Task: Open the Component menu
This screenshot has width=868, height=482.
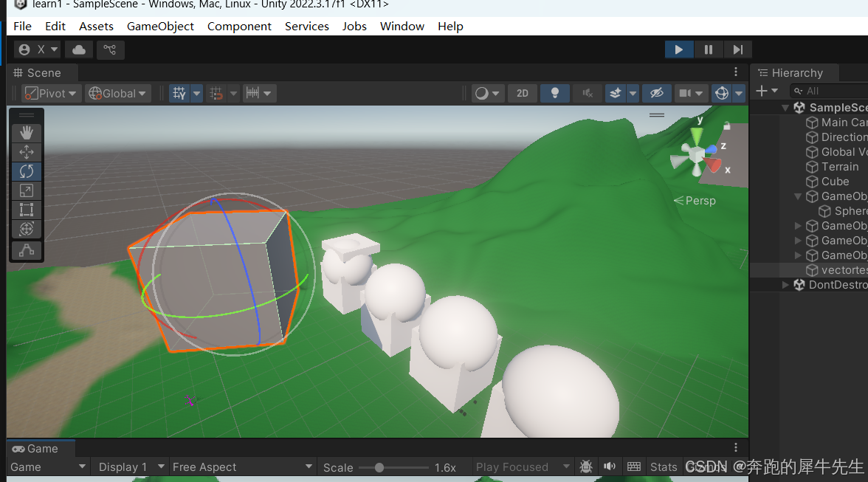Action: point(239,26)
